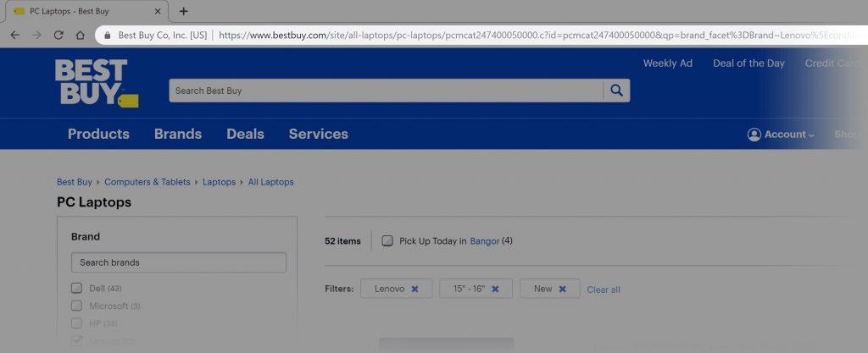Click the New filter chip
The image size is (868, 353).
[549, 289]
